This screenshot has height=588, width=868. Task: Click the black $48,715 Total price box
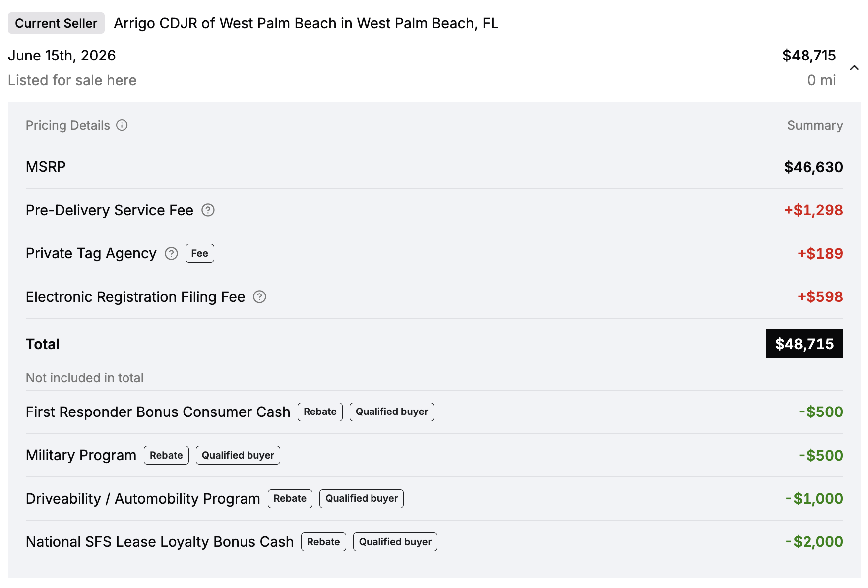805,344
